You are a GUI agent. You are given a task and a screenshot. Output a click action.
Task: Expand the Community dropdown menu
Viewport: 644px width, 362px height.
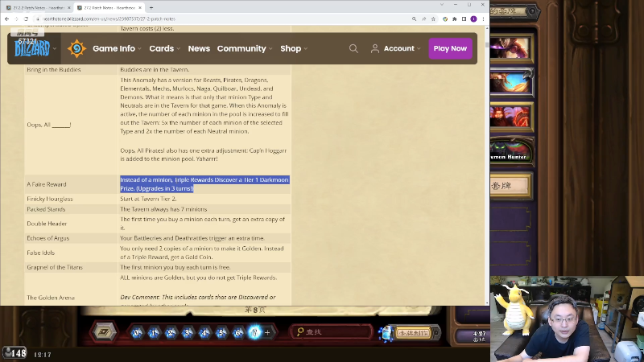245,48
